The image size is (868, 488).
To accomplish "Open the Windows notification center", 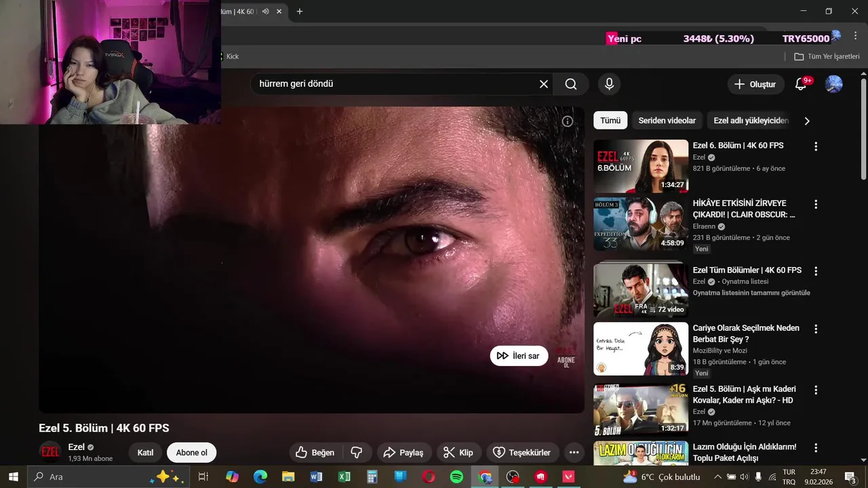I will click(850, 476).
